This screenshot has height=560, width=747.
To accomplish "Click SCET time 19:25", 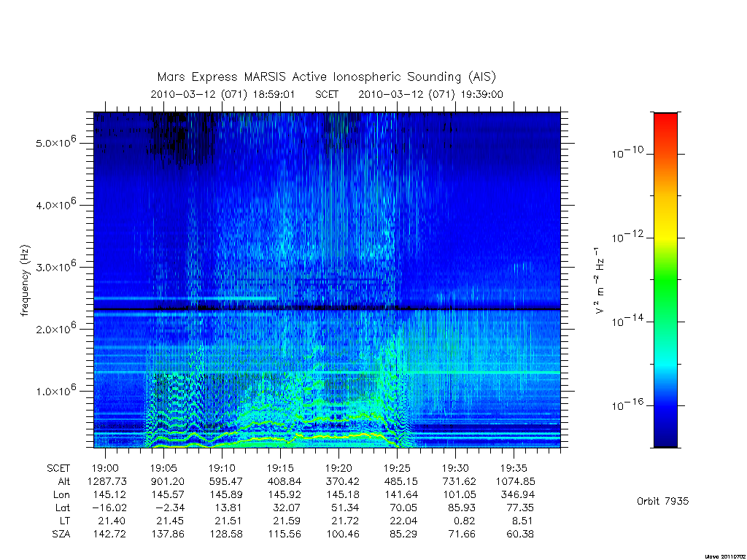I will point(397,469).
